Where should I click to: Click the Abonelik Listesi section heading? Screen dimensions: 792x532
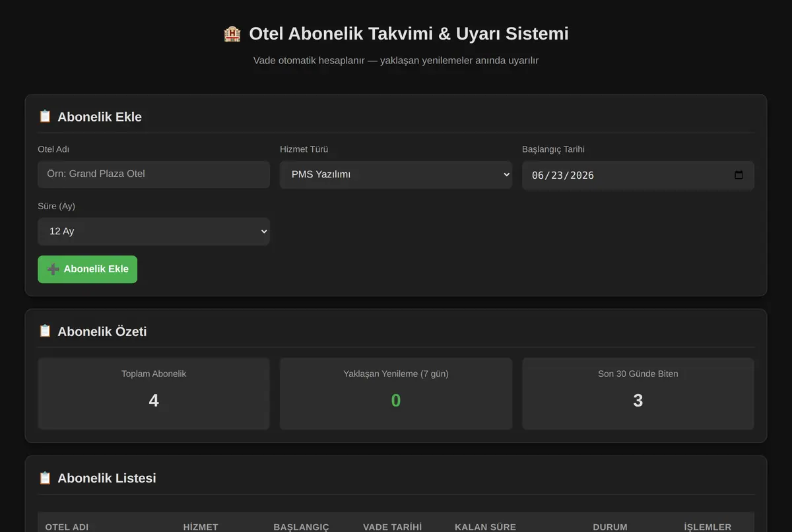point(107,478)
